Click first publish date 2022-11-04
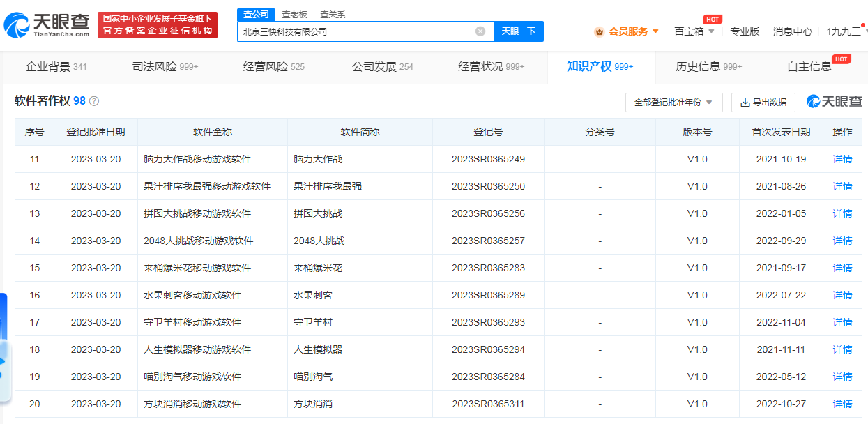 pyautogui.click(x=781, y=322)
